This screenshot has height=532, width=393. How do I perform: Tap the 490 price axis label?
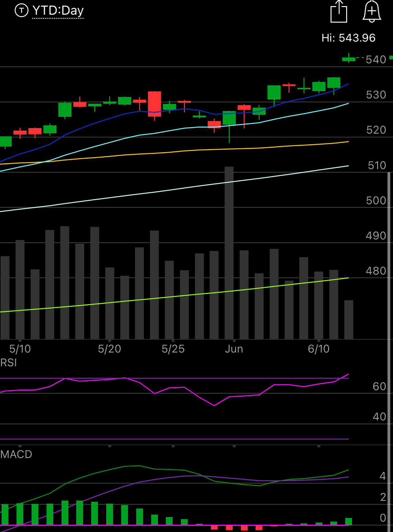(x=376, y=236)
